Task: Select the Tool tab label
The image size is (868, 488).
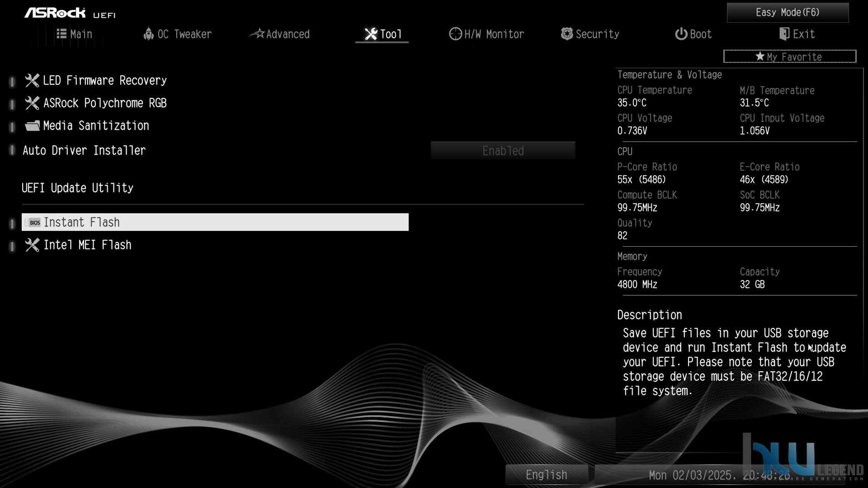Action: coord(391,34)
